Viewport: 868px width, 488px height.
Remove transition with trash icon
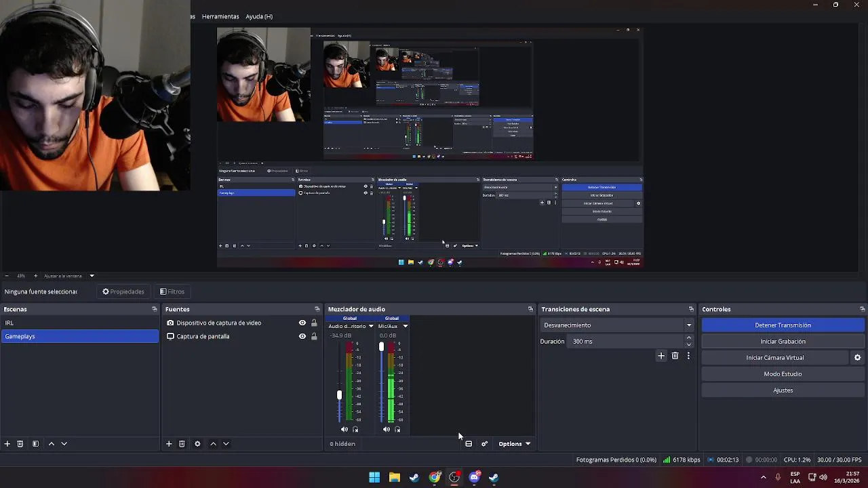point(675,356)
